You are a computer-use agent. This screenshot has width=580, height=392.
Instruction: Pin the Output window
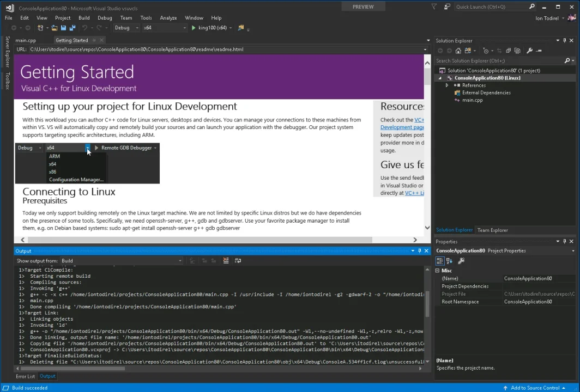pyautogui.click(x=420, y=250)
